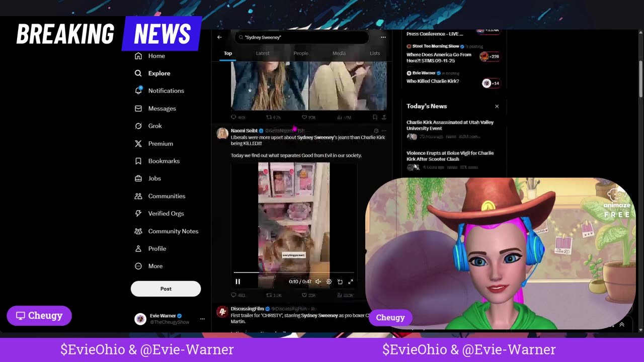Click the video picture-in-picture icon

click(x=340, y=282)
